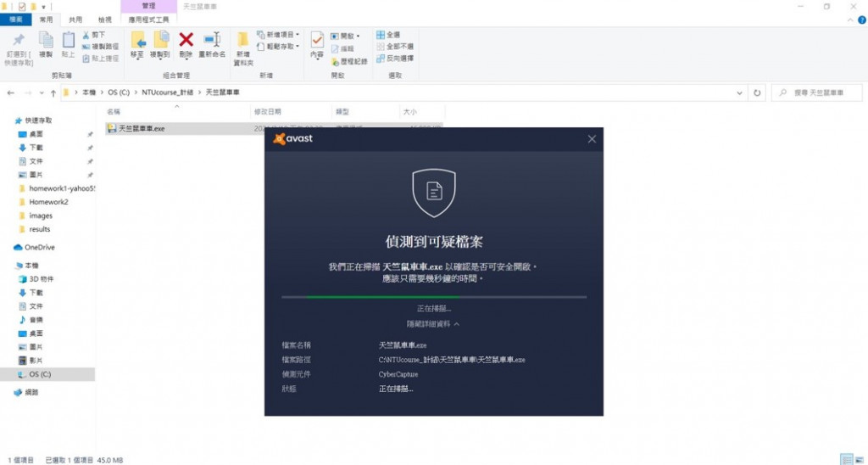Screen dimensions: 868x465
Task: Collapse the ribbon with the chevron
Action: pos(851,20)
